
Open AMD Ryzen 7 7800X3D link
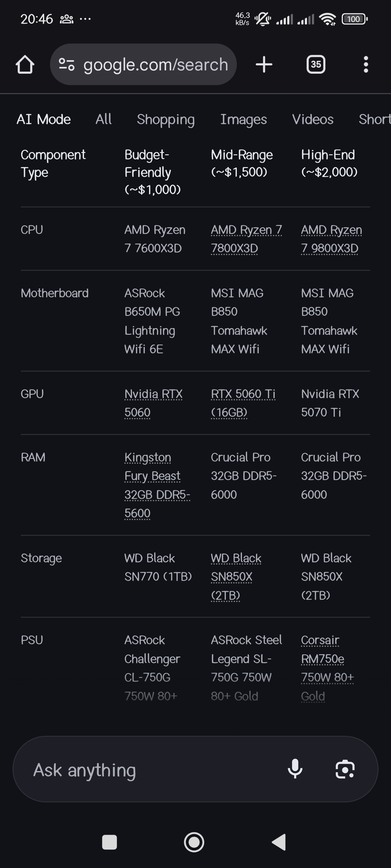(x=246, y=239)
